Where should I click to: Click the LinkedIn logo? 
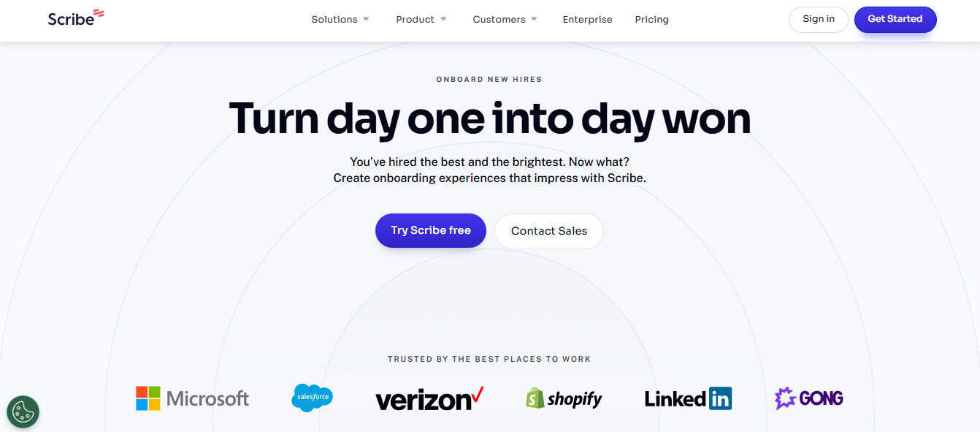[x=688, y=398]
